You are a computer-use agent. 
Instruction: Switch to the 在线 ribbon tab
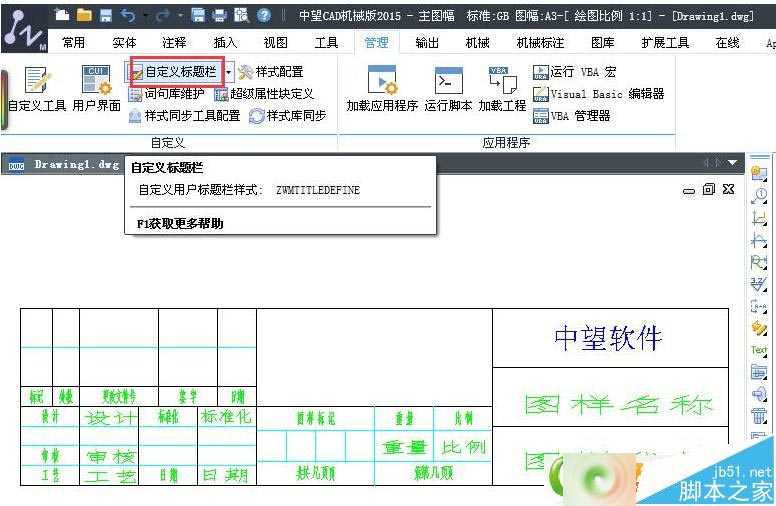click(x=727, y=43)
